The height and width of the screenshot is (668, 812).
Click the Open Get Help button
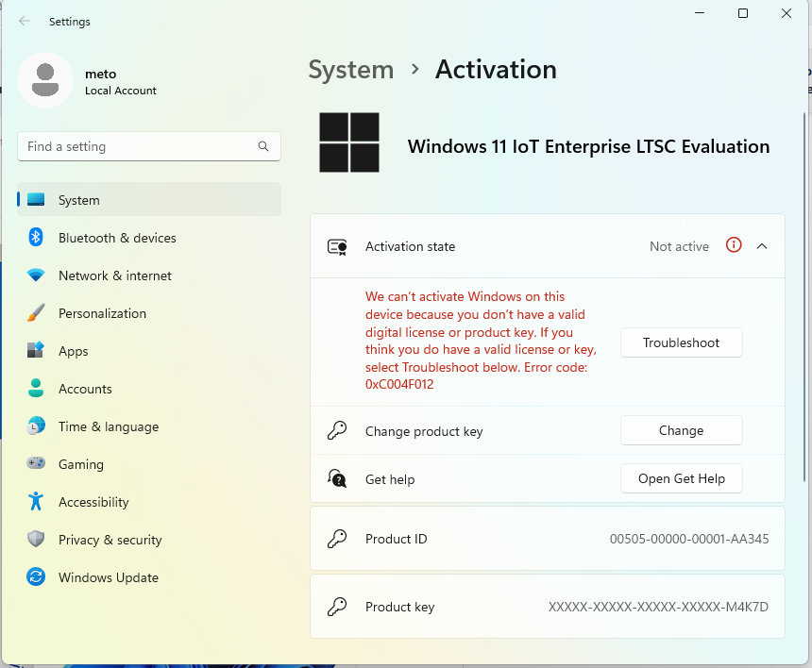coord(681,478)
